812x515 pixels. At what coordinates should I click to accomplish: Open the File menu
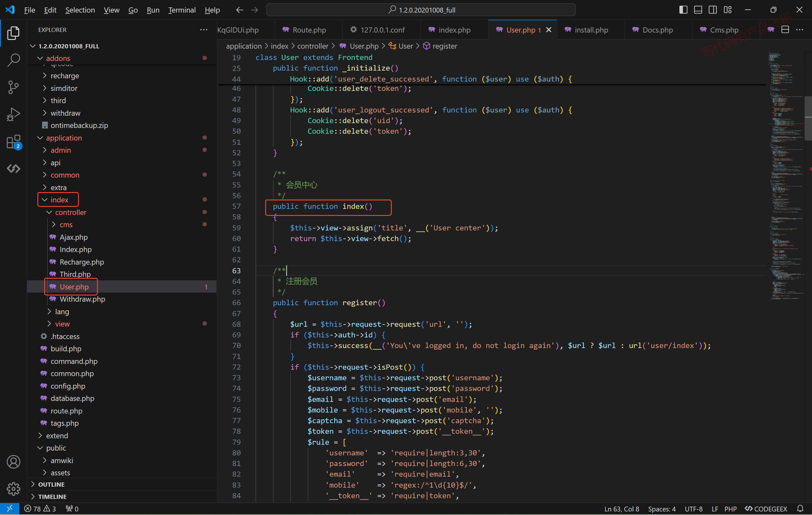30,10
